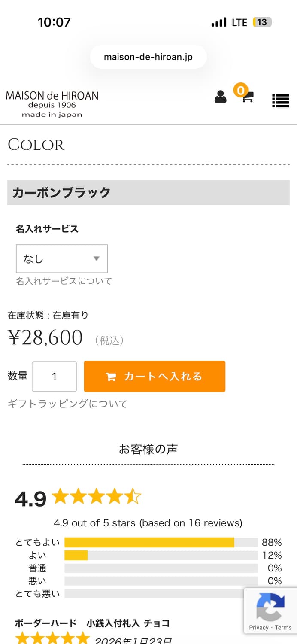Open reCAPTCHA Terms link
Viewport: 297px width, 644px height.
pyautogui.click(x=283, y=628)
